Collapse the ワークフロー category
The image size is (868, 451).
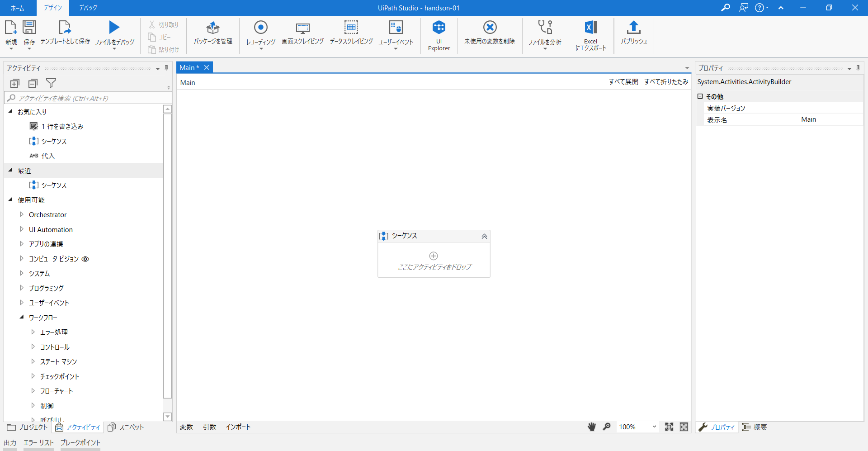[22, 317]
